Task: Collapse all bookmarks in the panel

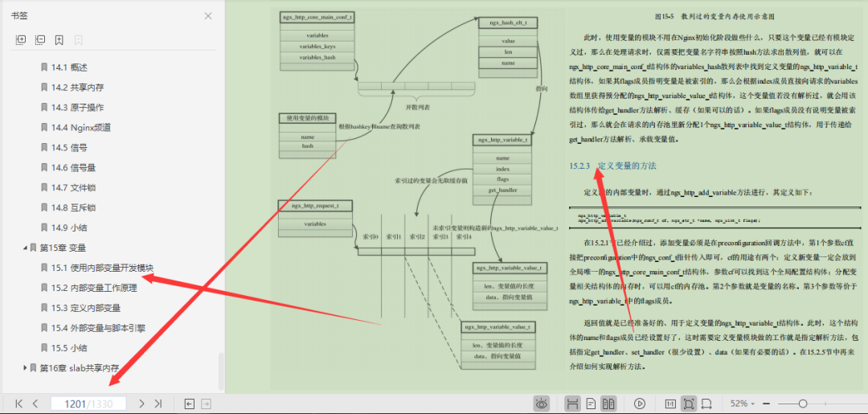Action: tap(40, 40)
